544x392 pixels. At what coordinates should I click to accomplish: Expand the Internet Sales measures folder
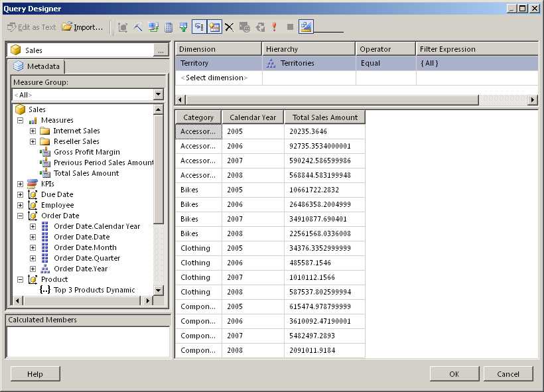[x=32, y=130]
